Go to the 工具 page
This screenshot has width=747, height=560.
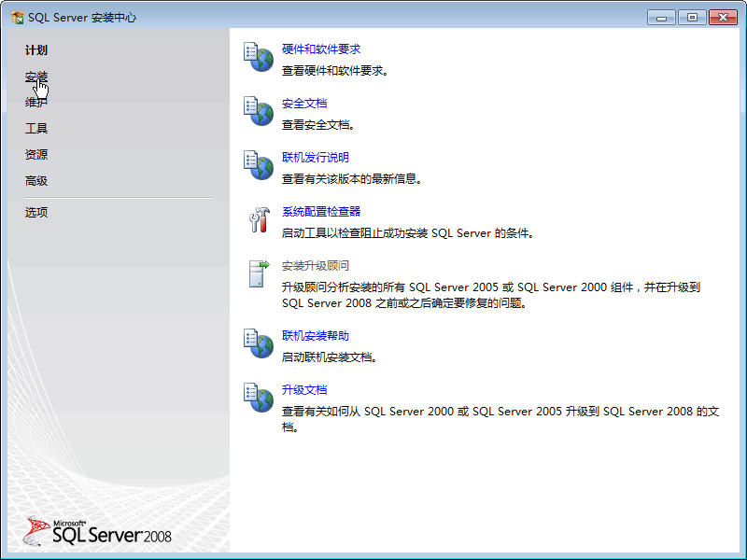point(36,128)
